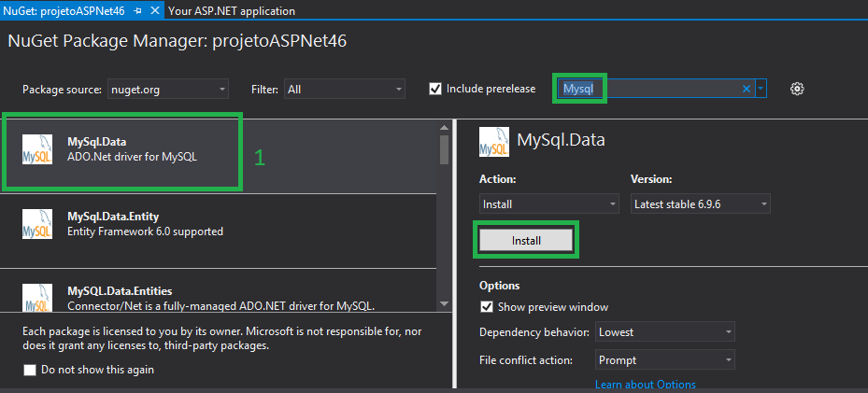Open Learn about Options link
Image resolution: width=868 pixels, height=393 pixels.
click(645, 385)
